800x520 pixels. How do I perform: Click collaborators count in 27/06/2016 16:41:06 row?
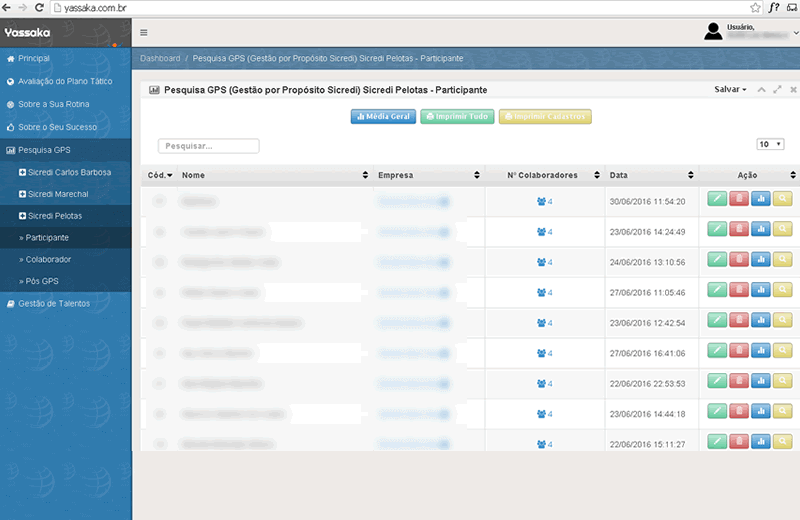(544, 353)
